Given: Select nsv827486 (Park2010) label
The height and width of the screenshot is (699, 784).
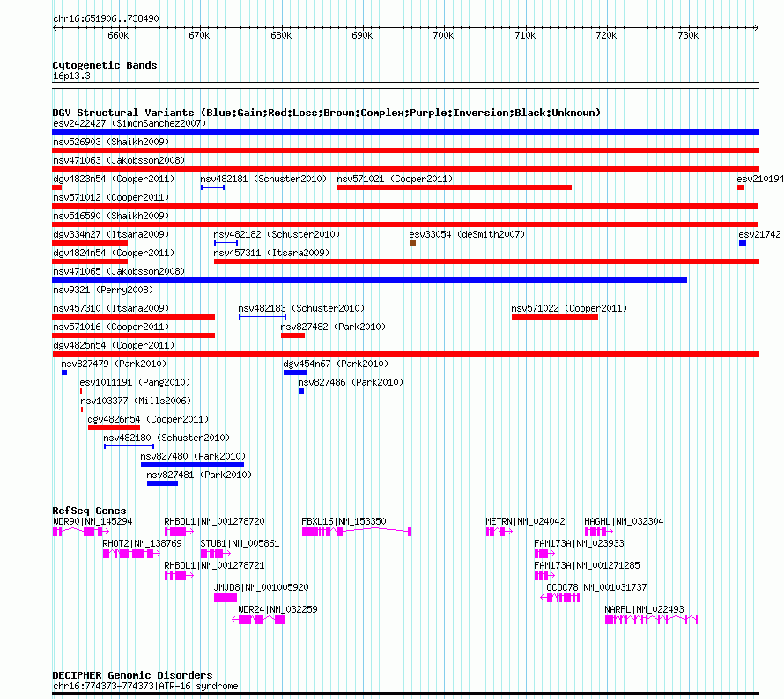Looking at the screenshot, I should pos(351,382).
